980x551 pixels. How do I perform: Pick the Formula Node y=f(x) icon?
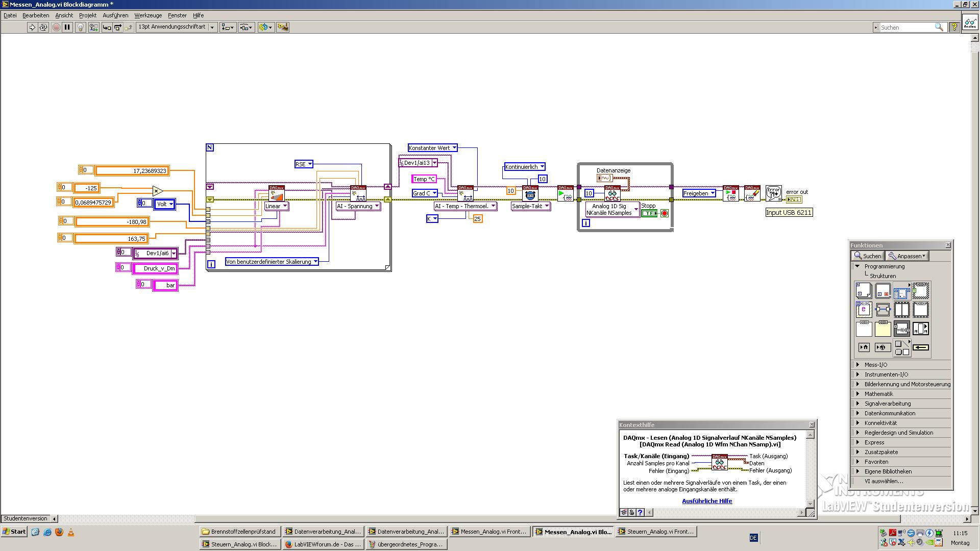coord(901,329)
